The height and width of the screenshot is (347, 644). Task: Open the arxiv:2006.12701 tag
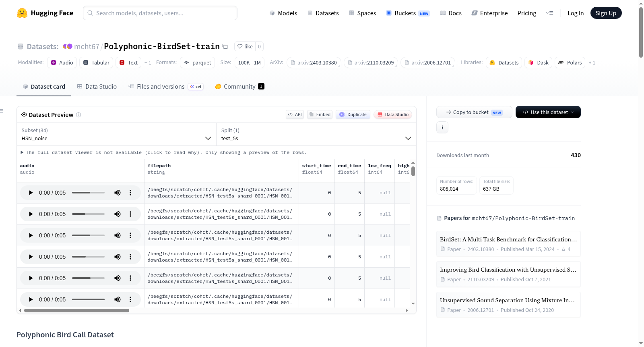428,62
